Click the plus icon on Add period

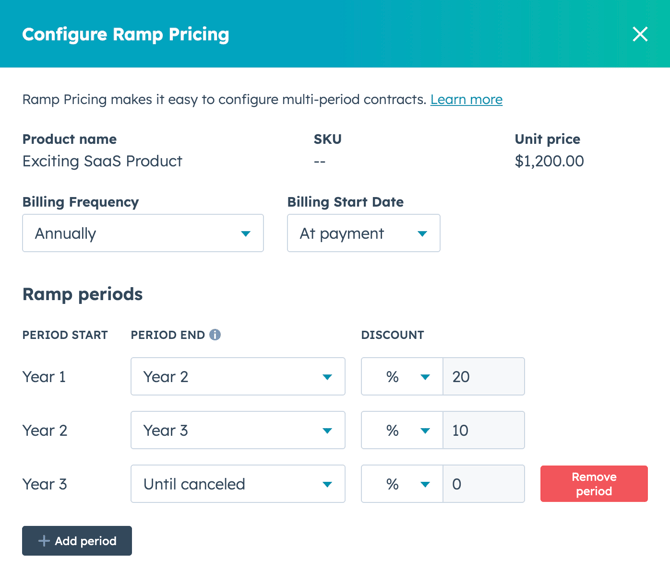tap(44, 541)
